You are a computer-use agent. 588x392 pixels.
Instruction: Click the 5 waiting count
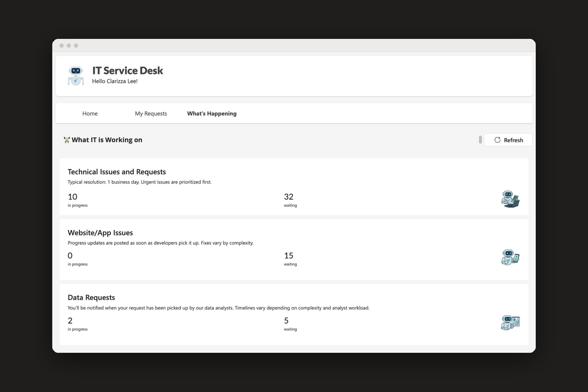click(x=286, y=320)
